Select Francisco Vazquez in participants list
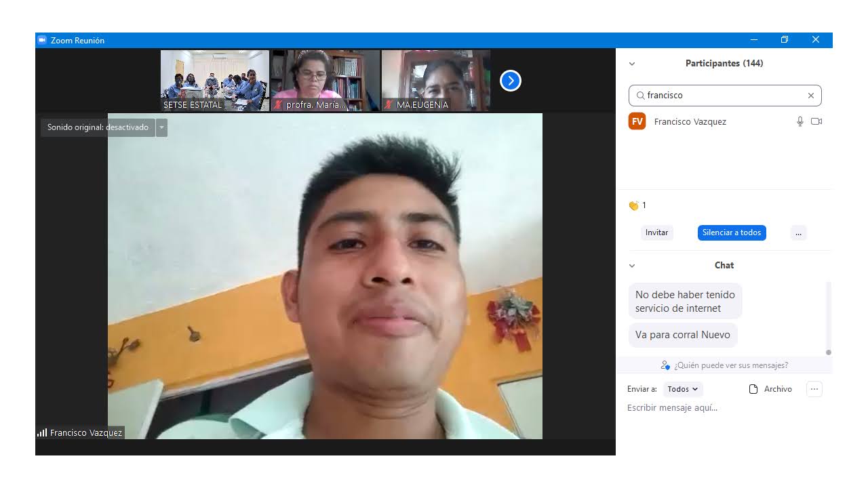The image size is (868, 488). point(724,121)
